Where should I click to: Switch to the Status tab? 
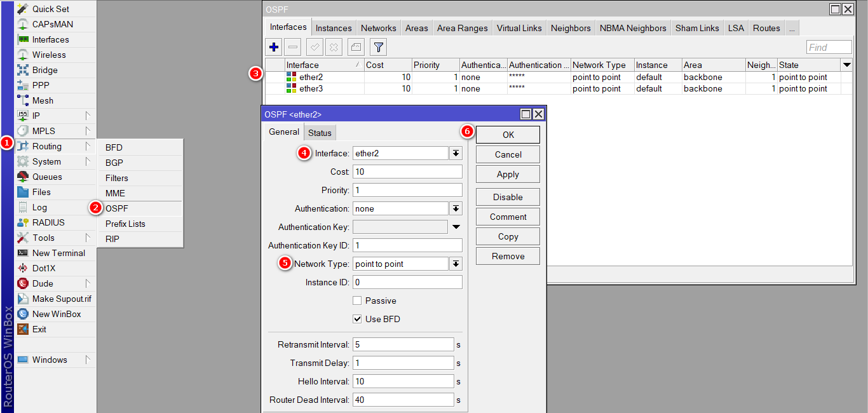tap(320, 132)
